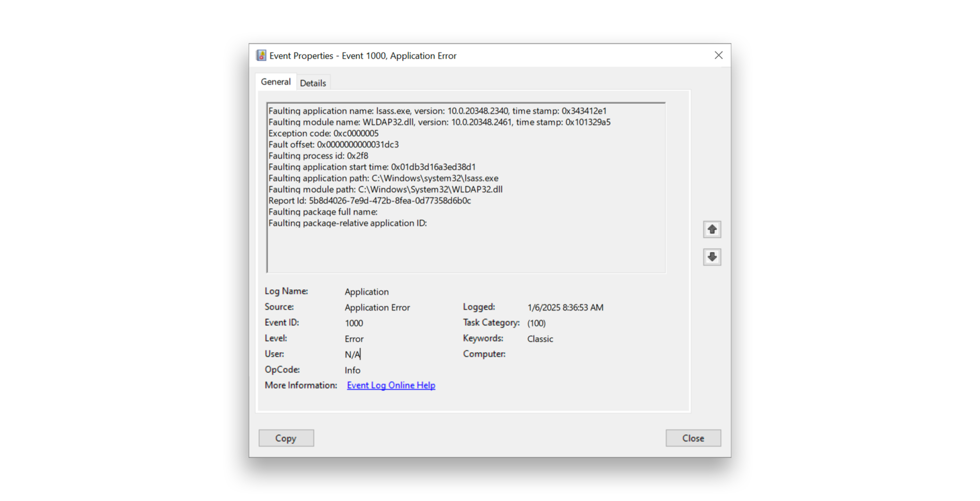Click the faulting module path line
Viewport: 980px width, 501px height.
click(x=385, y=189)
